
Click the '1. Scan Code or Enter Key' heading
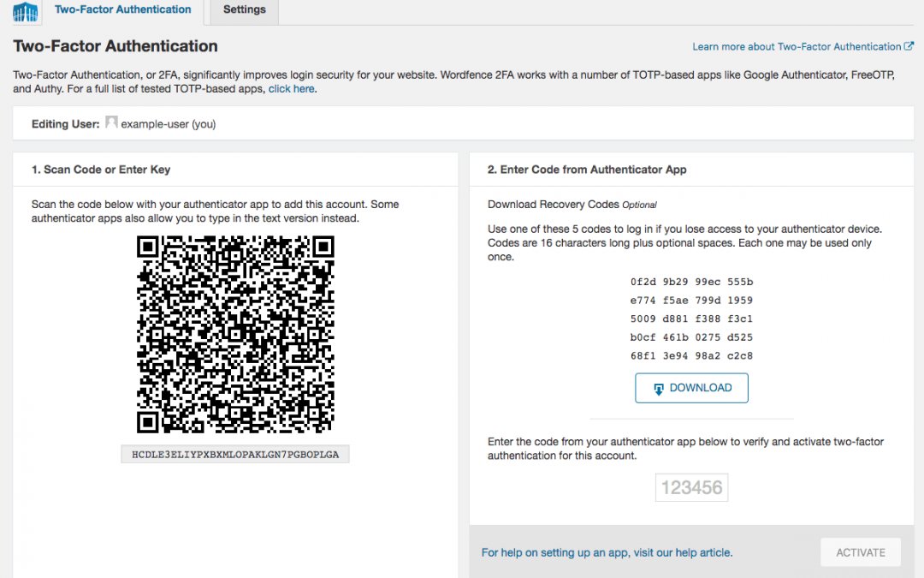[101, 170]
